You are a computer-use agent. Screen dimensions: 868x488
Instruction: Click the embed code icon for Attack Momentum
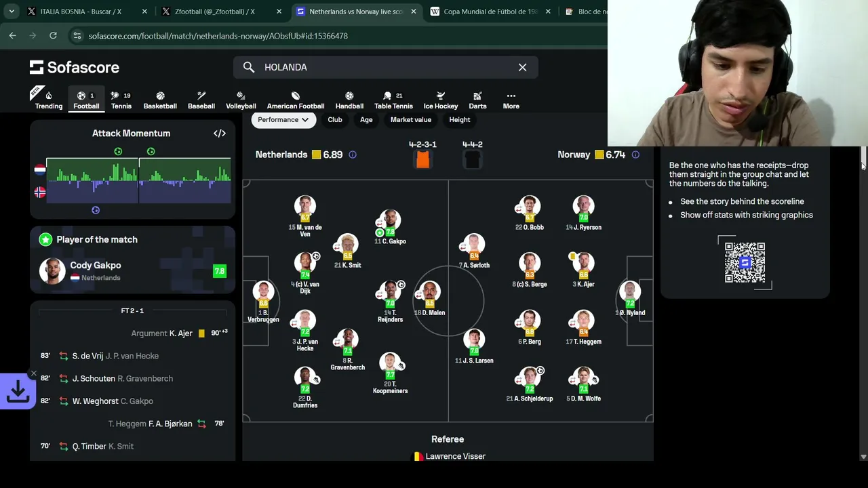coord(220,134)
